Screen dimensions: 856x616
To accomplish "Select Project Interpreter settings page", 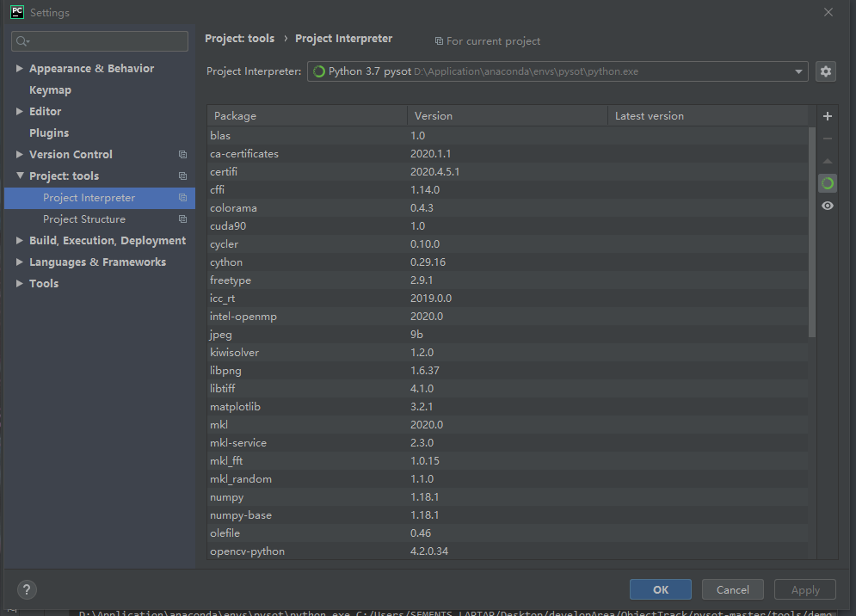I will click(99, 198).
